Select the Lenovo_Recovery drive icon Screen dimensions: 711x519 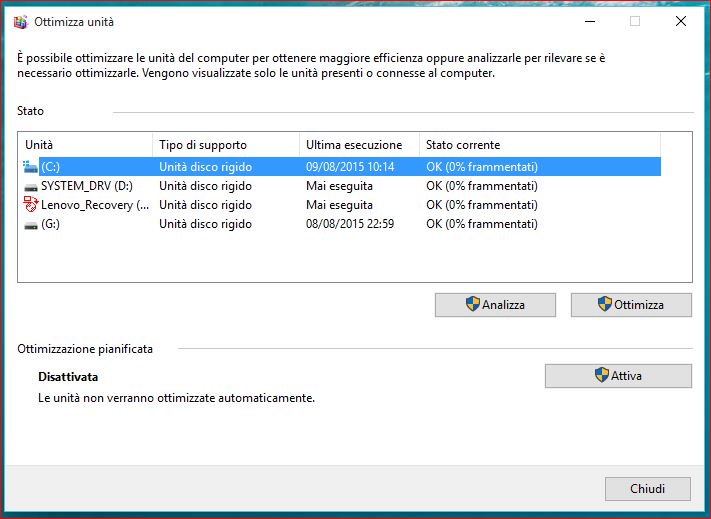click(x=30, y=204)
